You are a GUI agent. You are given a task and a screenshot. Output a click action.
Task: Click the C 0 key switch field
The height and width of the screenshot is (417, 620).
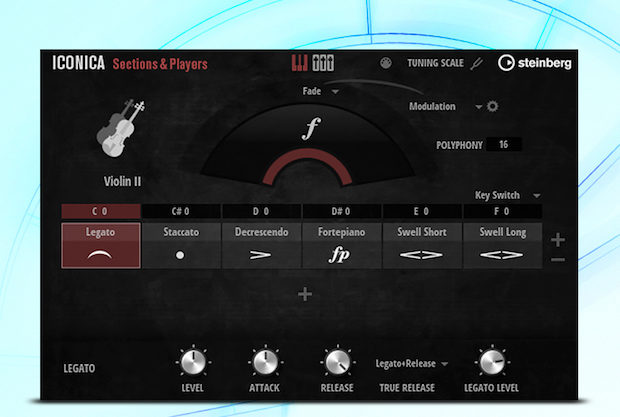(100, 211)
